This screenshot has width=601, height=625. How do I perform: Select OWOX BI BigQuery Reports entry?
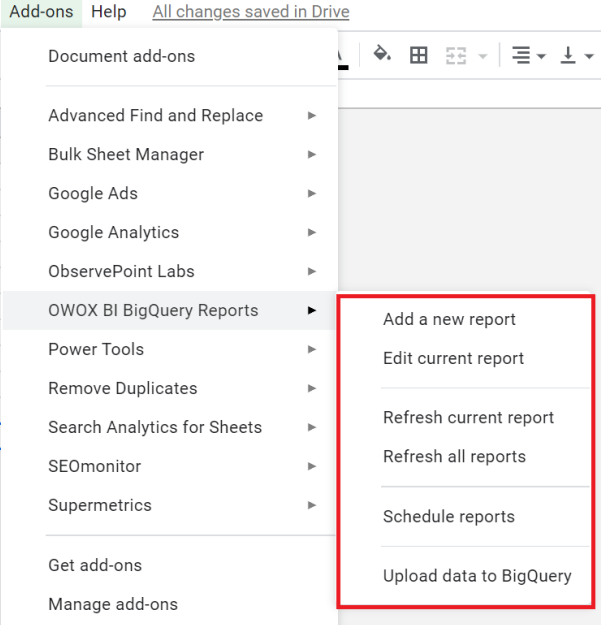coord(170,311)
